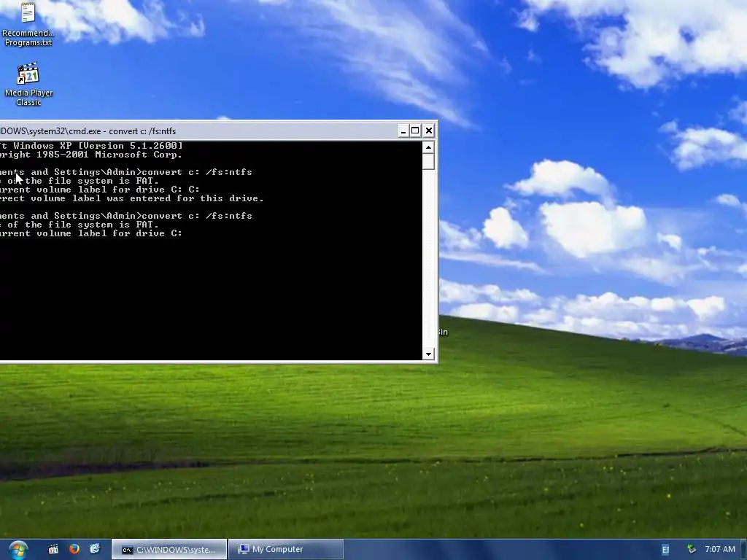
Task: Click the 7:07 AM system clock
Action: (x=720, y=549)
